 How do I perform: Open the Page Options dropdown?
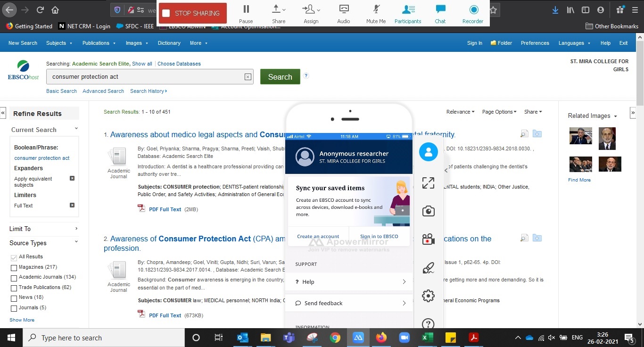point(499,112)
